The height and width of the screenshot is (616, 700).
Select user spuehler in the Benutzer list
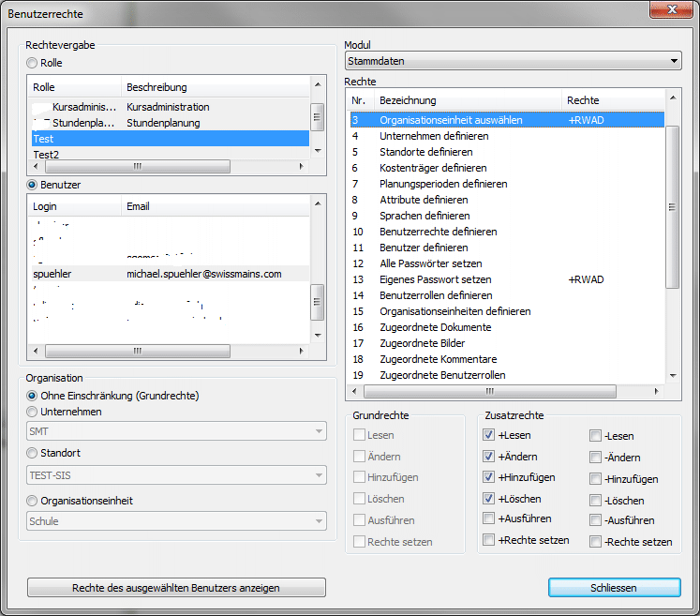(169, 274)
